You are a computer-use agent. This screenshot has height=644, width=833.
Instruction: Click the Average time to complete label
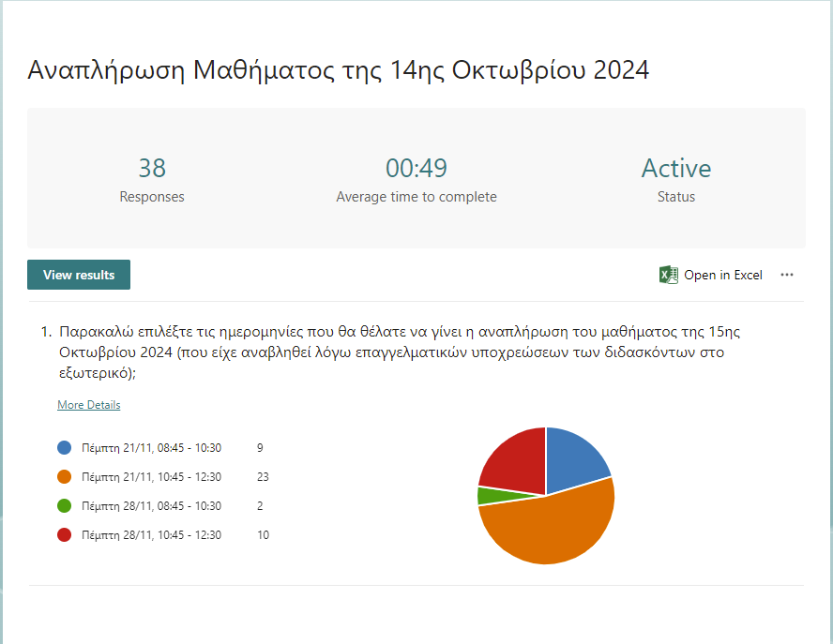416,197
